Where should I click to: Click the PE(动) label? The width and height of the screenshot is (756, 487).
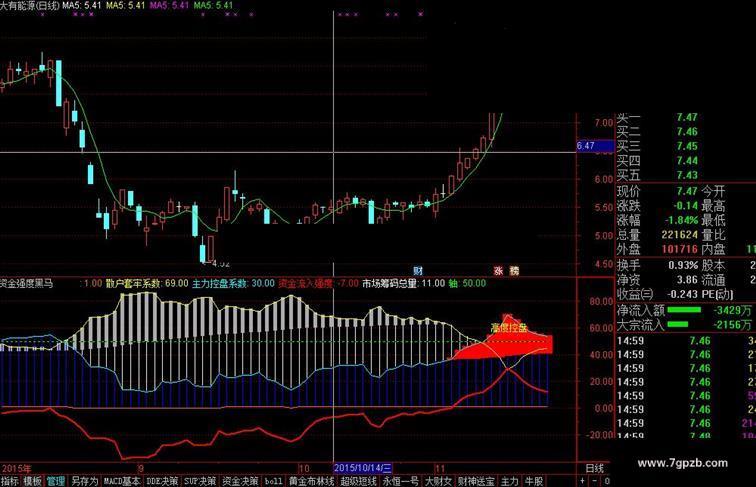(717, 294)
